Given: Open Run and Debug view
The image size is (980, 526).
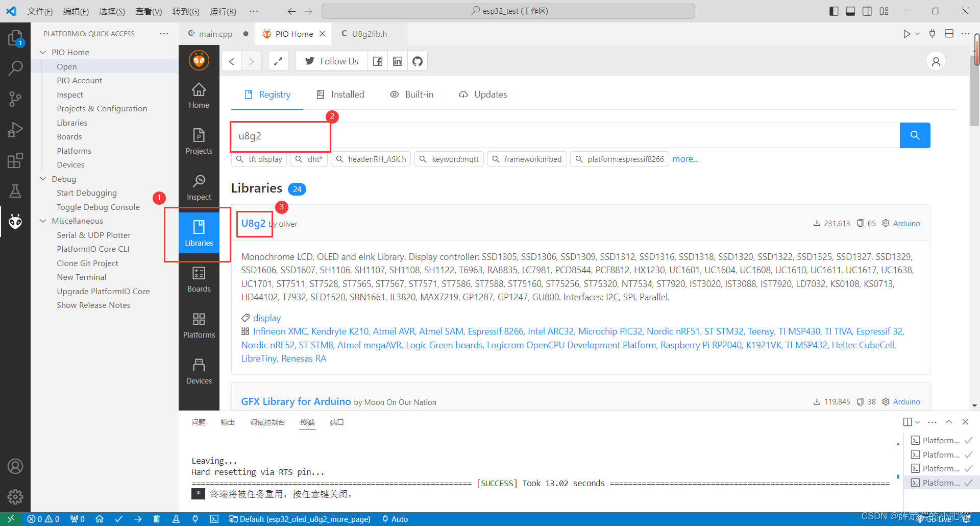Looking at the screenshot, I should (x=15, y=130).
